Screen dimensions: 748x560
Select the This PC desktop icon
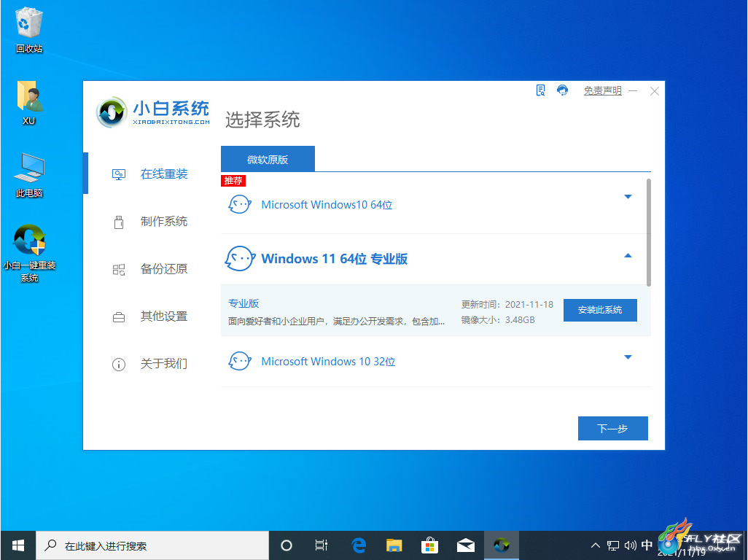(x=29, y=175)
